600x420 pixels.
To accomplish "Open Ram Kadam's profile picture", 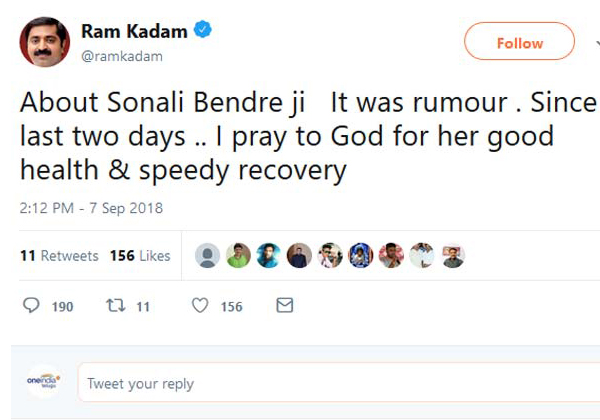I will pos(44,42).
